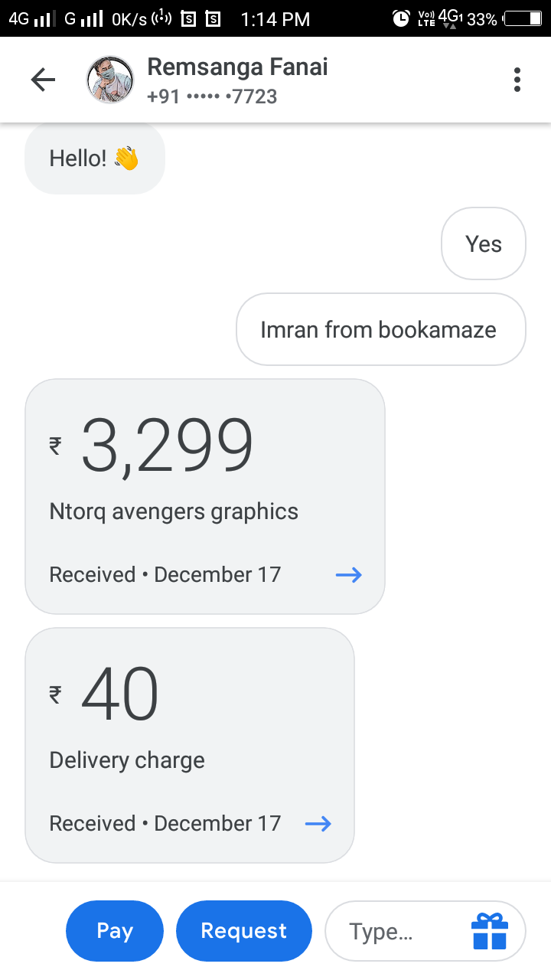
Task: Tap the Imran from bookamaze message
Action: [380, 330]
